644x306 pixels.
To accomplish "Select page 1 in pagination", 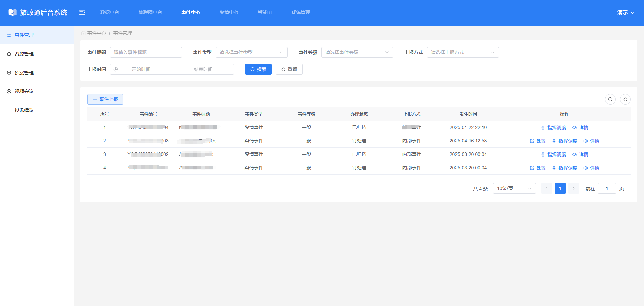I will click(560, 188).
